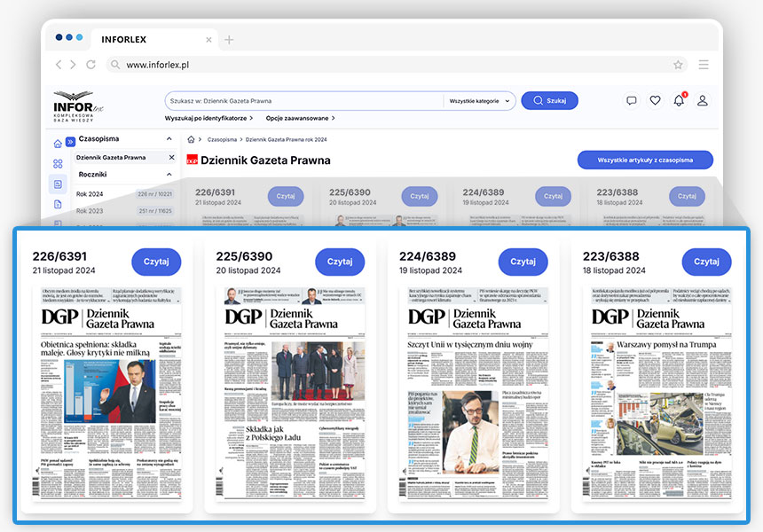Click the sidebar home icon

[58, 144]
